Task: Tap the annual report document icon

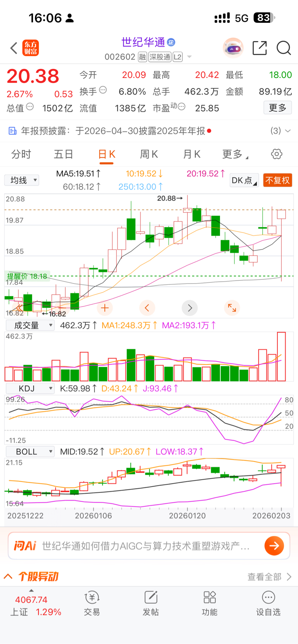Action: point(12,131)
